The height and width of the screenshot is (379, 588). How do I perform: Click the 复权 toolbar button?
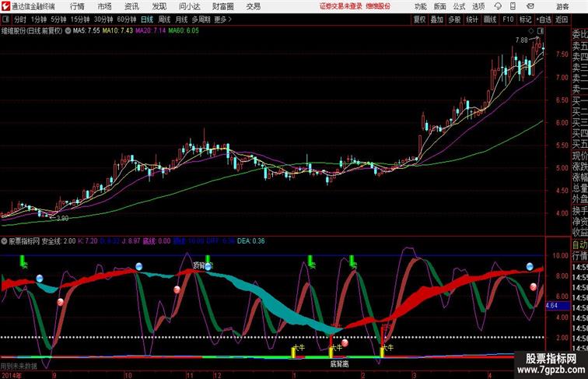pyautogui.click(x=419, y=19)
